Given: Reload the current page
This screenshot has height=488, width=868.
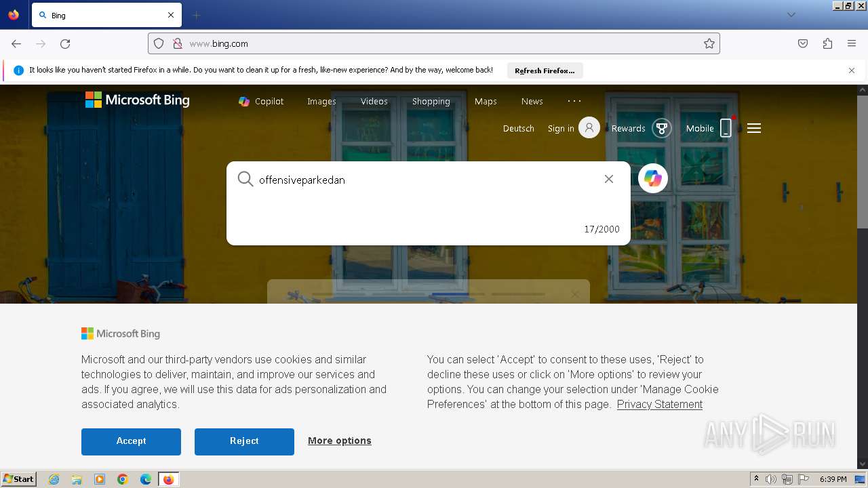Looking at the screenshot, I should click(65, 43).
